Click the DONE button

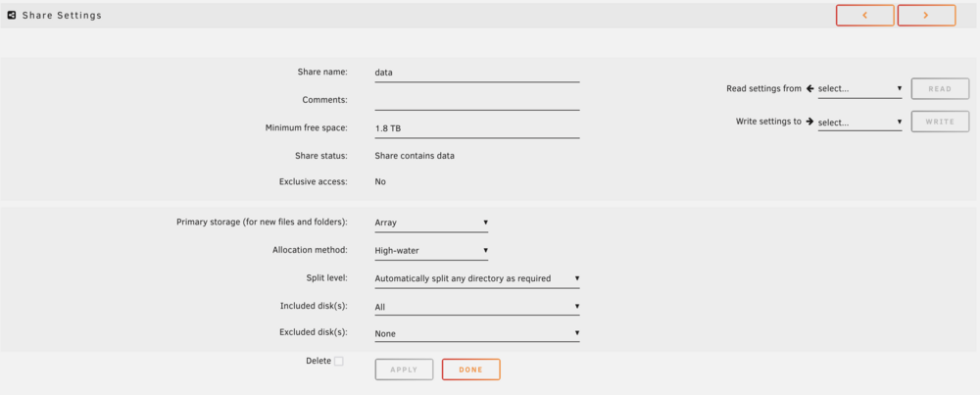tap(470, 370)
